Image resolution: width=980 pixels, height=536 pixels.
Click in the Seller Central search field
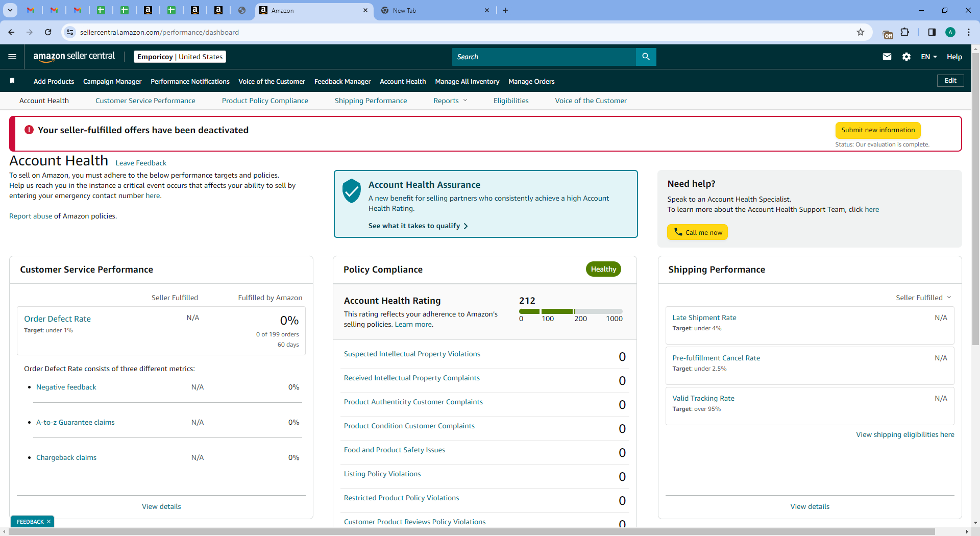[544, 57]
